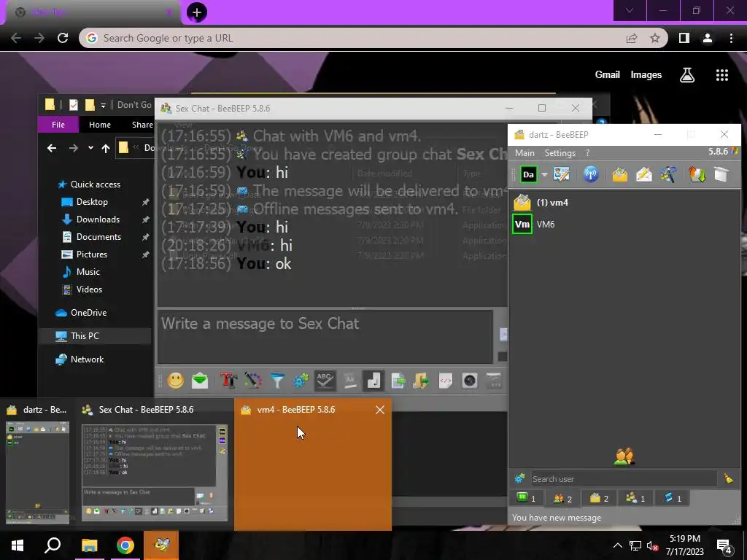Go up one folder in File Explorer
Viewport: 747px width, 560px height.
click(x=106, y=148)
